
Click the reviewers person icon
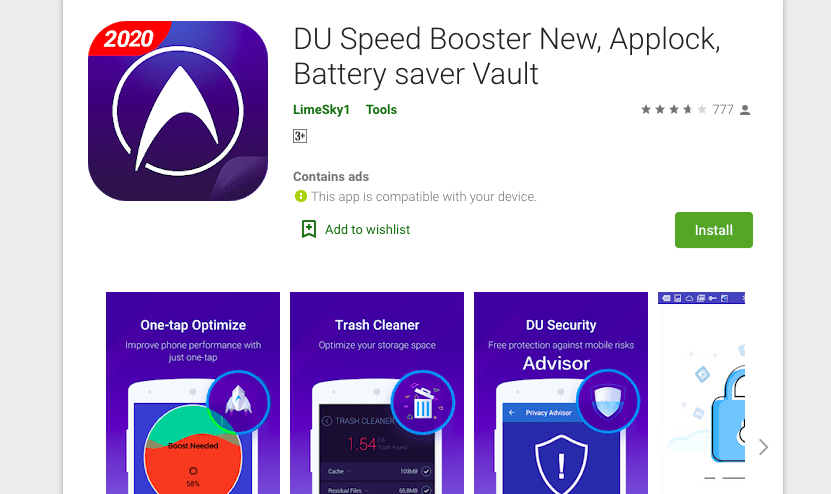click(x=745, y=110)
